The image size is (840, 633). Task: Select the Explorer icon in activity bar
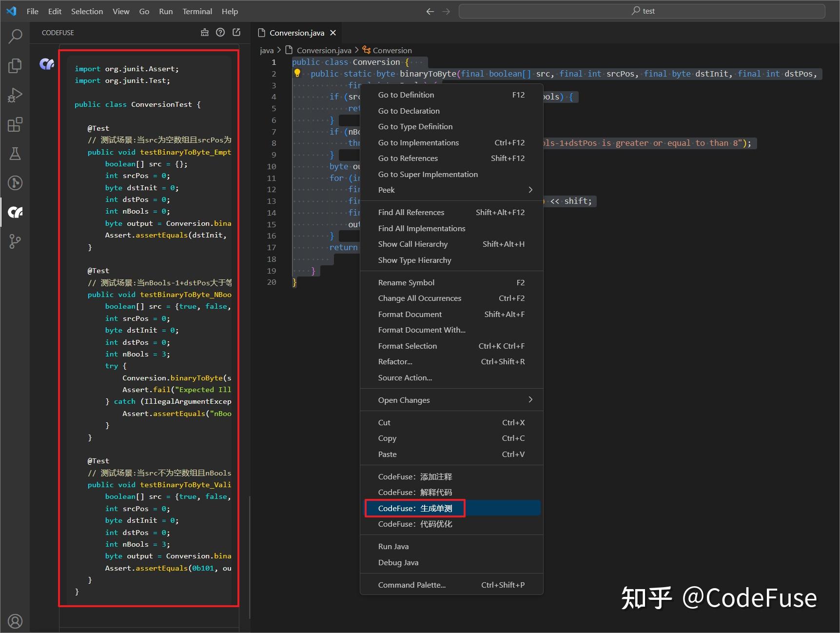[x=15, y=65]
